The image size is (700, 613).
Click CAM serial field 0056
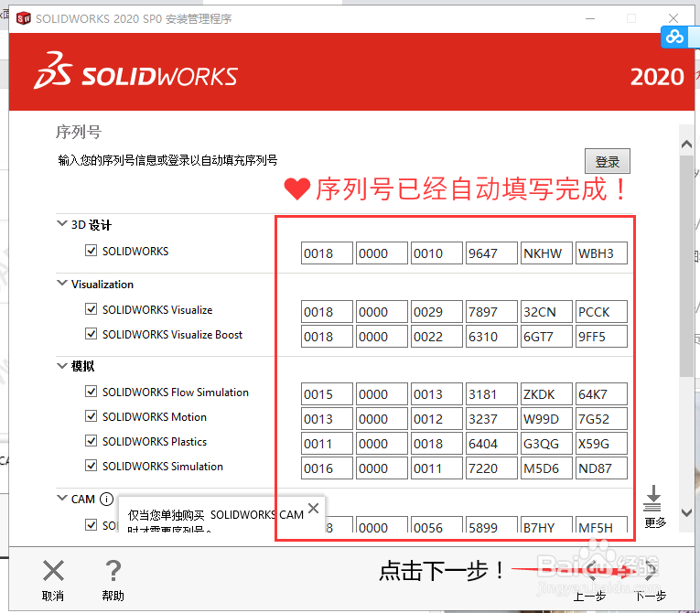(436, 525)
